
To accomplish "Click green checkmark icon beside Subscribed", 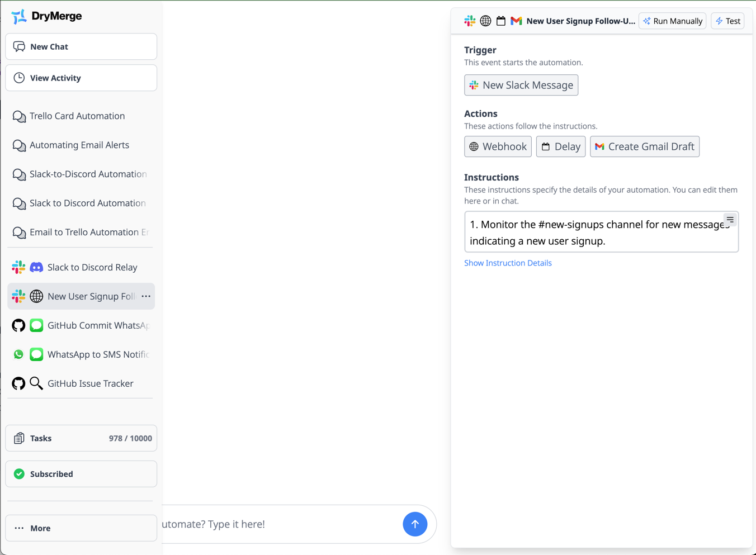I will point(19,474).
